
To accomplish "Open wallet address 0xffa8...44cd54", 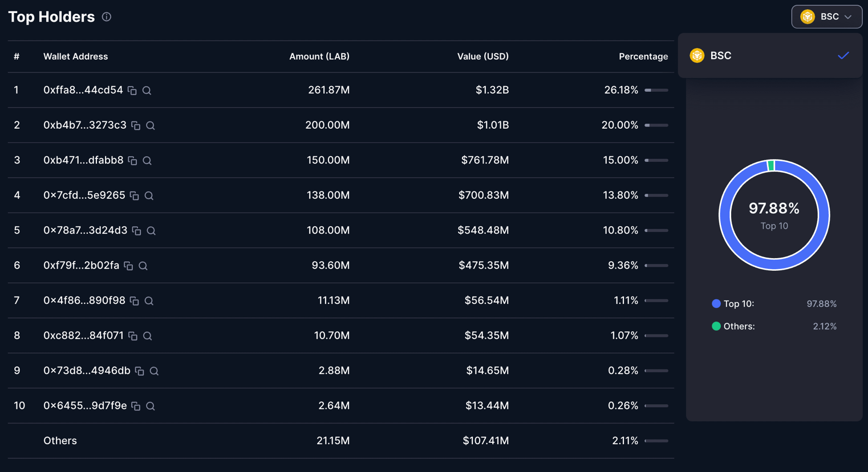I will point(83,90).
